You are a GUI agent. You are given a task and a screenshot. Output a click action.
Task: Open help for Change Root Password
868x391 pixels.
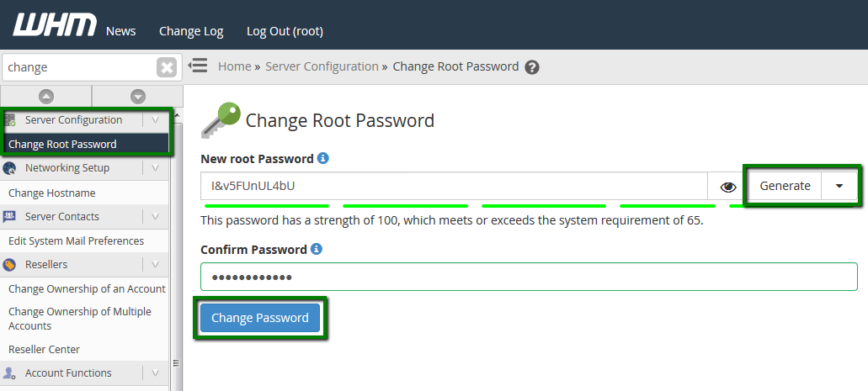pos(532,67)
